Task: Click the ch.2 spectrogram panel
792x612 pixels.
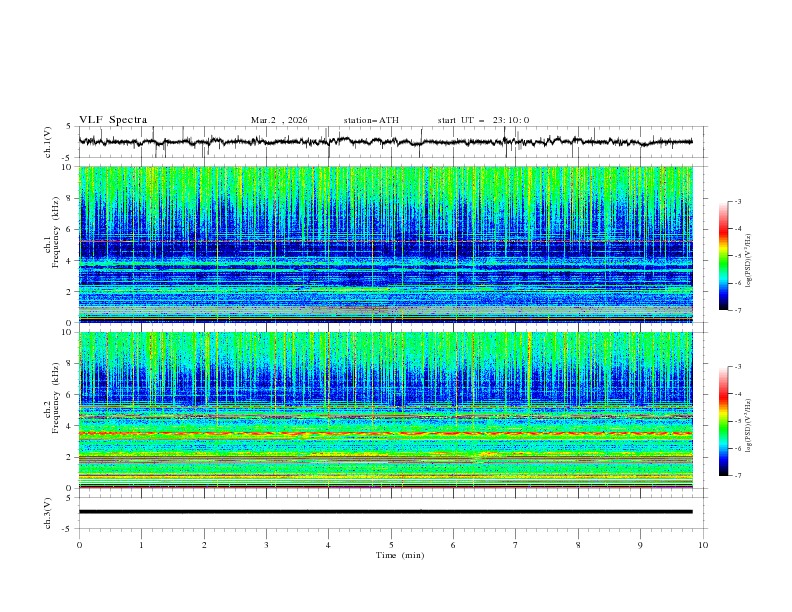Action: (385, 410)
